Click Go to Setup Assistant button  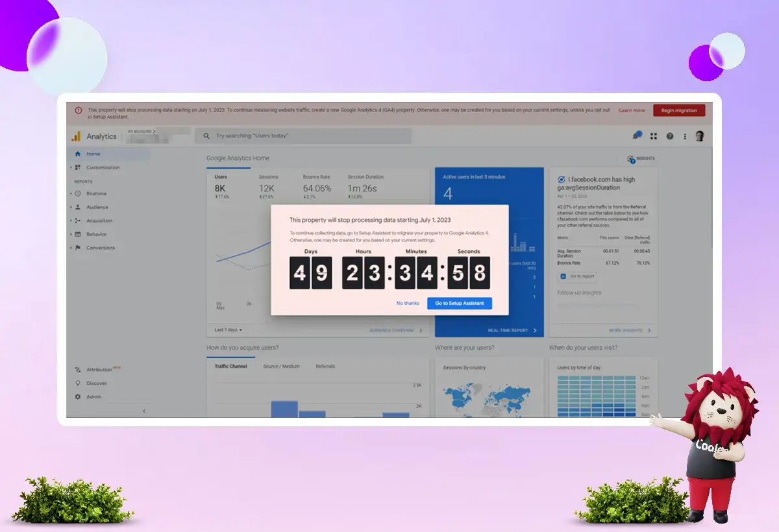(x=460, y=303)
